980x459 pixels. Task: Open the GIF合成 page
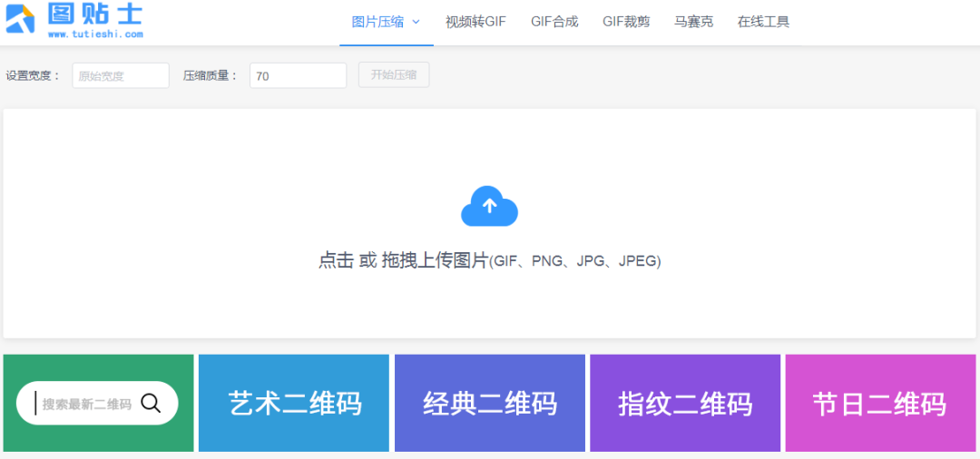(554, 22)
